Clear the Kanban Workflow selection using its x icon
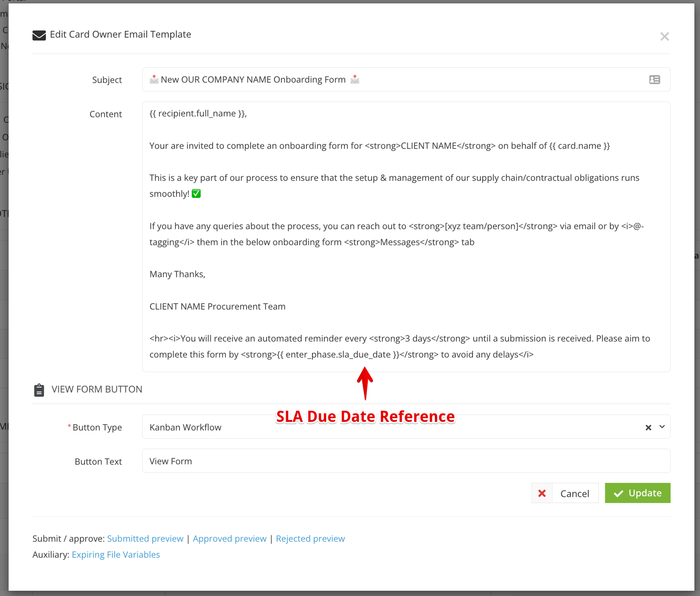Screen dimensions: 700x596 (x=648, y=427)
